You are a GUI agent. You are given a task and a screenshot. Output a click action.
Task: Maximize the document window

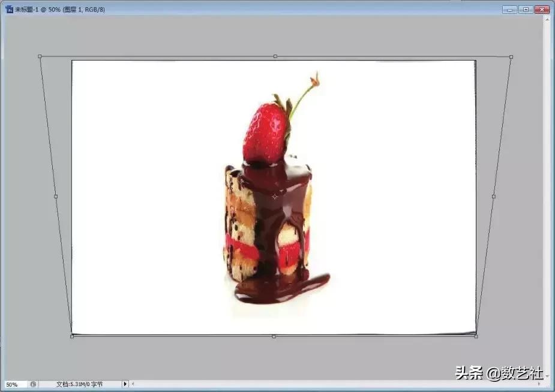pos(526,10)
